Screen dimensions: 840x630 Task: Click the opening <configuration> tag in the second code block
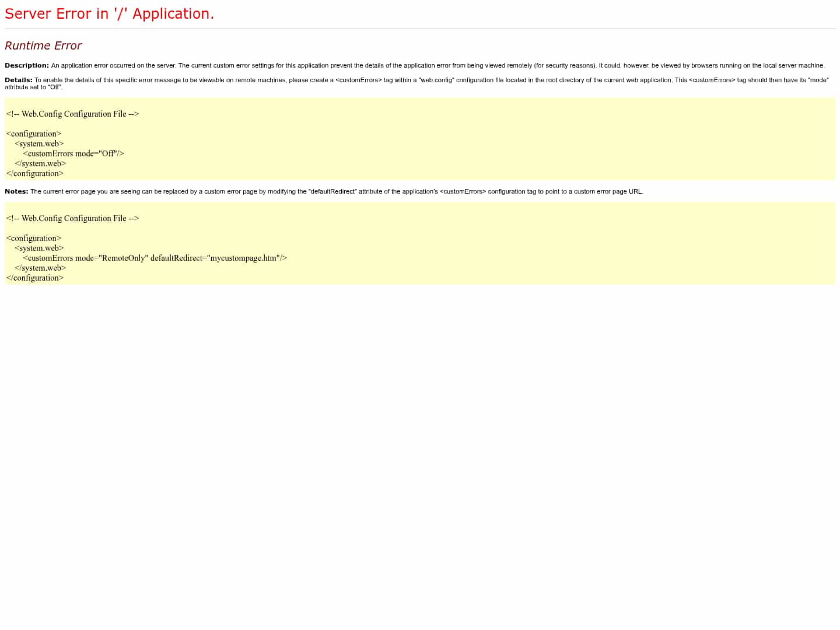point(33,238)
